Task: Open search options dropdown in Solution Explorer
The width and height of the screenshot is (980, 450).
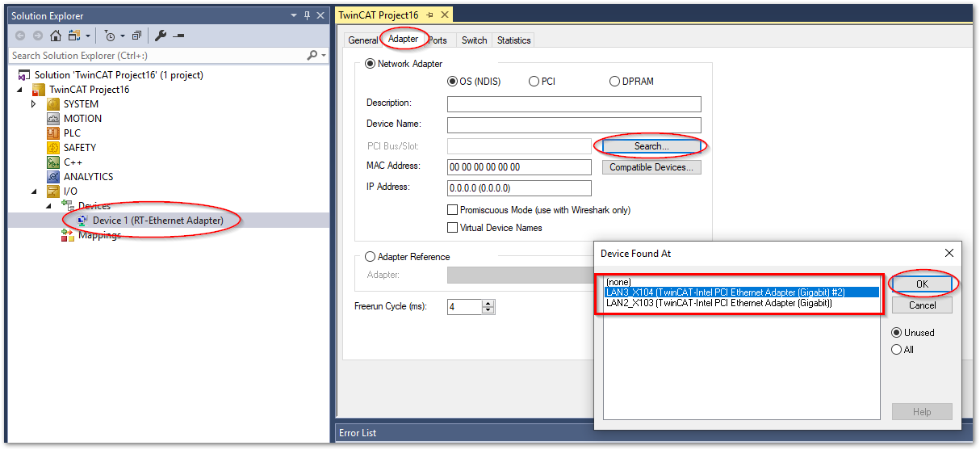Action: (x=324, y=56)
